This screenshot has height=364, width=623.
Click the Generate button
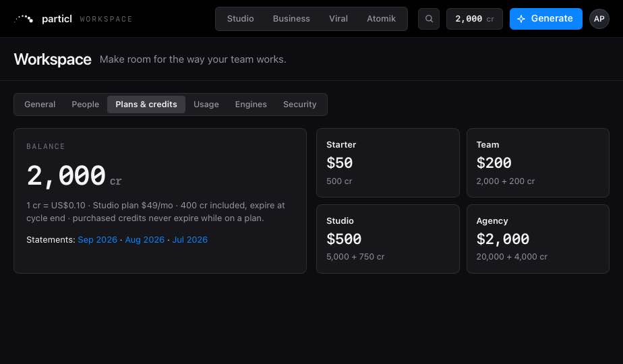click(546, 19)
